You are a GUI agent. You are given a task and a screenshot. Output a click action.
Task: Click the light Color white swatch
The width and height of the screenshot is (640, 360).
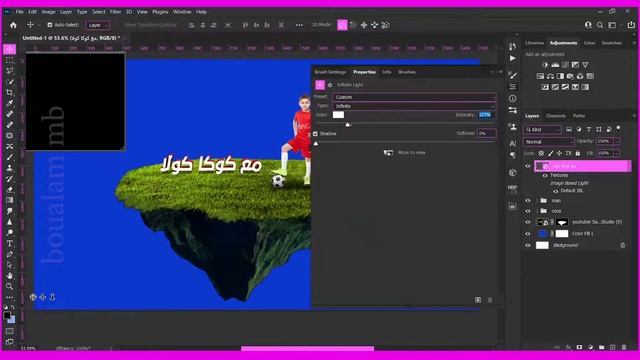tap(338, 115)
